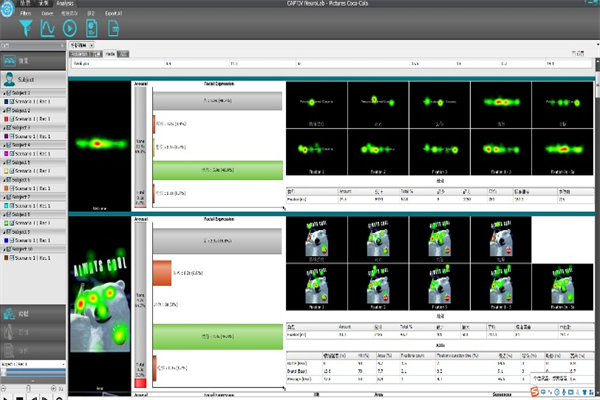Toggle the Subject 2 checkbox
This screenshot has height=400, width=600.
(x=9, y=110)
